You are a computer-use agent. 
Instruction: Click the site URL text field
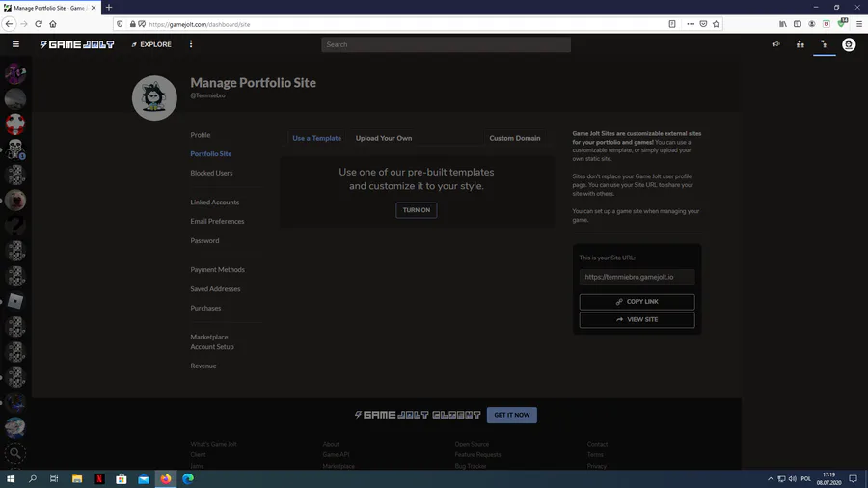tap(637, 277)
